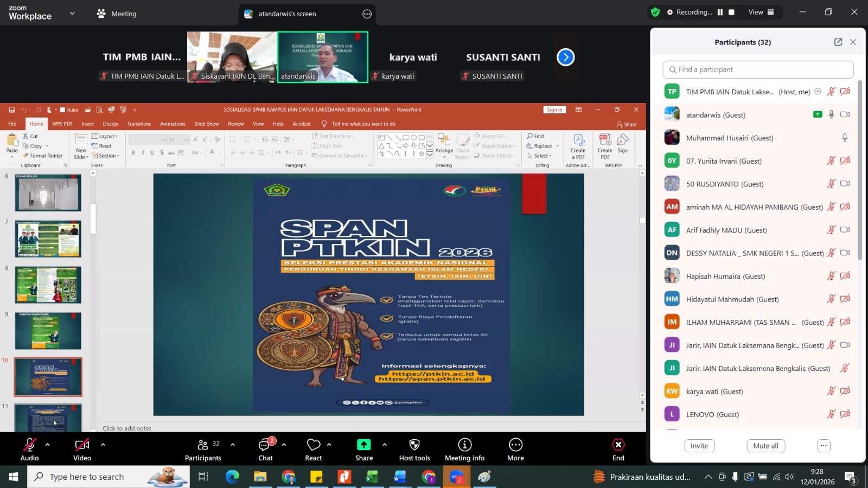Toggle the Audio mute microphone
Viewport: 868px width, 488px height.
click(x=29, y=445)
